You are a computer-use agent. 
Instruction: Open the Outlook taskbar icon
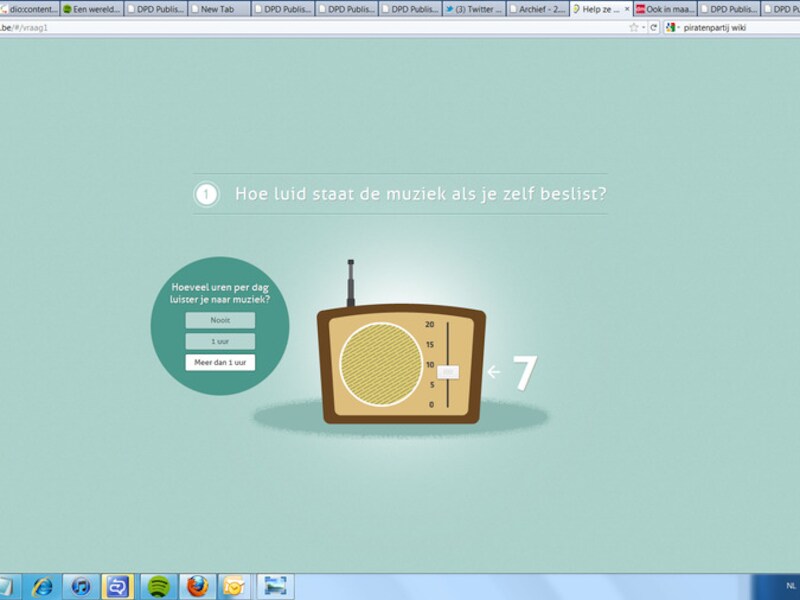pyautogui.click(x=235, y=587)
